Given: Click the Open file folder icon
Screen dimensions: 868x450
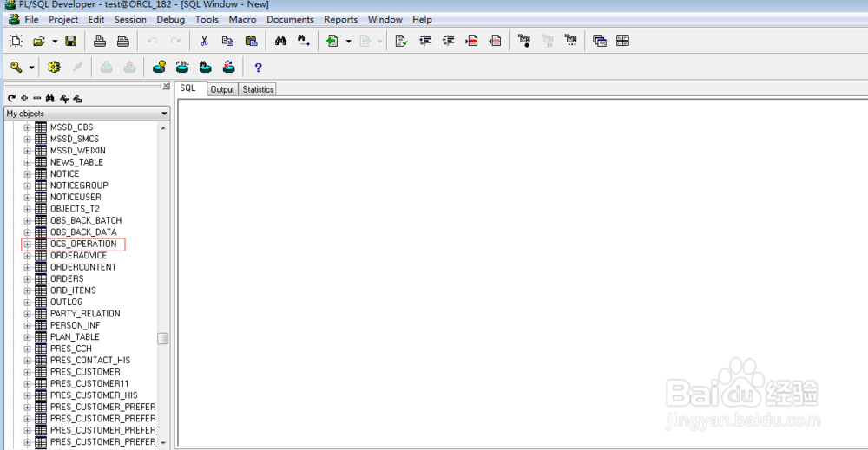Looking at the screenshot, I should tap(39, 41).
